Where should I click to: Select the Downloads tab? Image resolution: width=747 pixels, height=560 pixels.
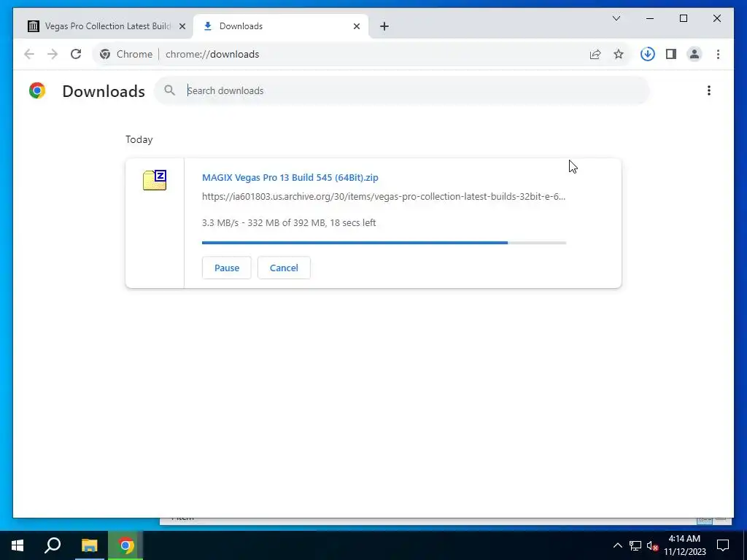(281, 26)
